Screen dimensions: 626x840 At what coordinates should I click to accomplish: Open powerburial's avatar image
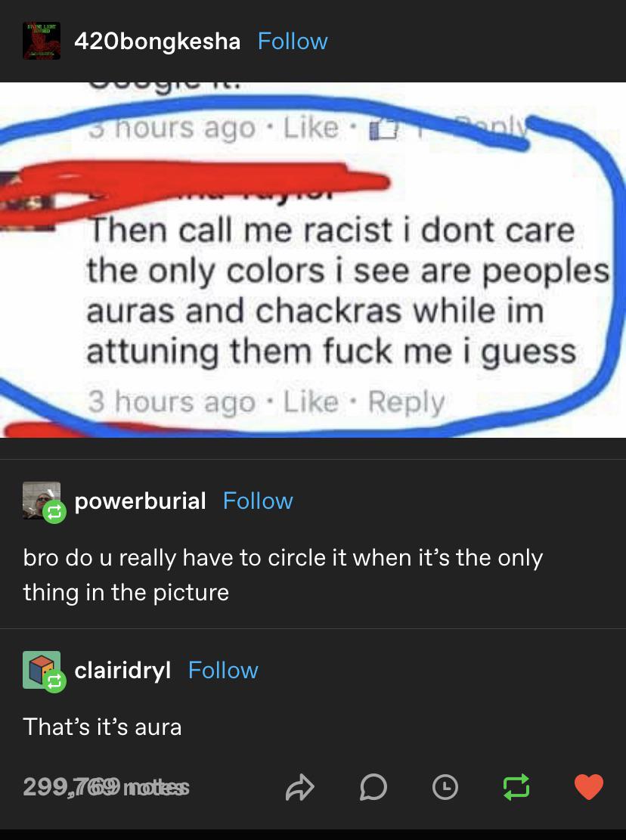click(42, 501)
